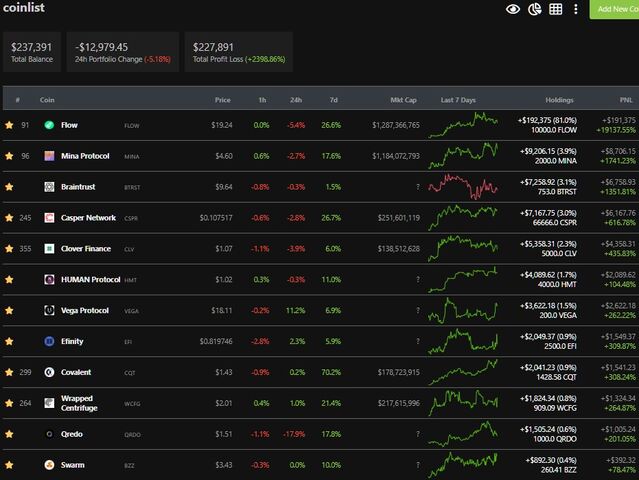Image resolution: width=639 pixels, height=480 pixels.
Task: Click the Braintrust coin logo
Action: (x=49, y=187)
